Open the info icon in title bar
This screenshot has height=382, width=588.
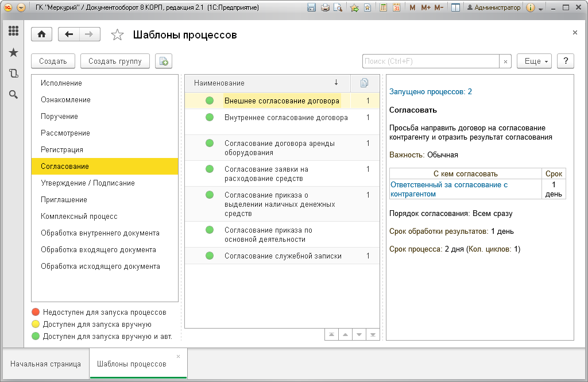[x=530, y=7]
